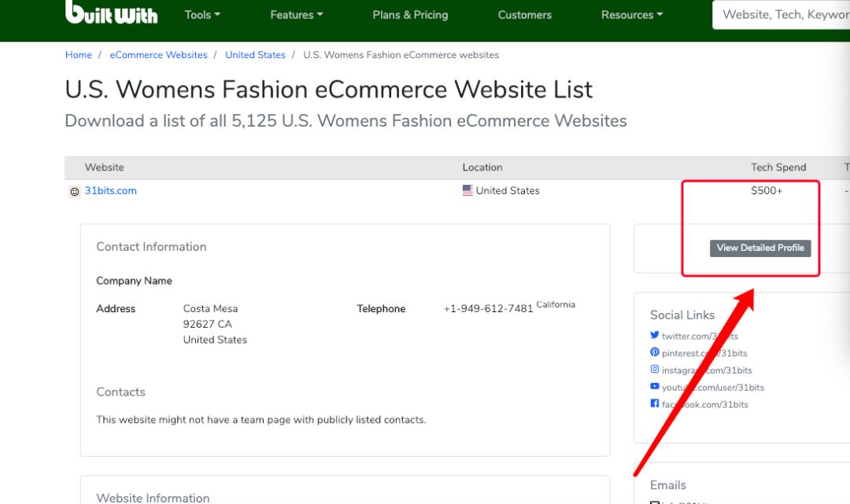Open the eCommerce Websites breadcrumb
Screen dimensions: 850x504
click(x=158, y=55)
